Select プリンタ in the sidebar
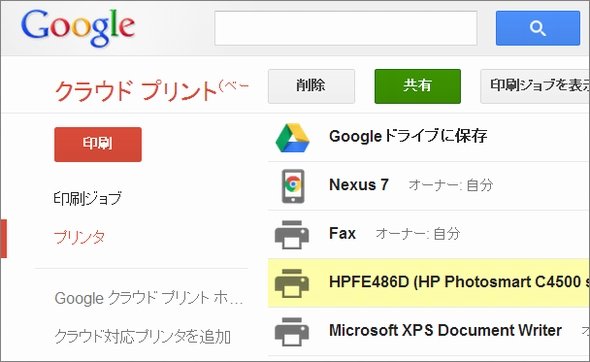 79,237
